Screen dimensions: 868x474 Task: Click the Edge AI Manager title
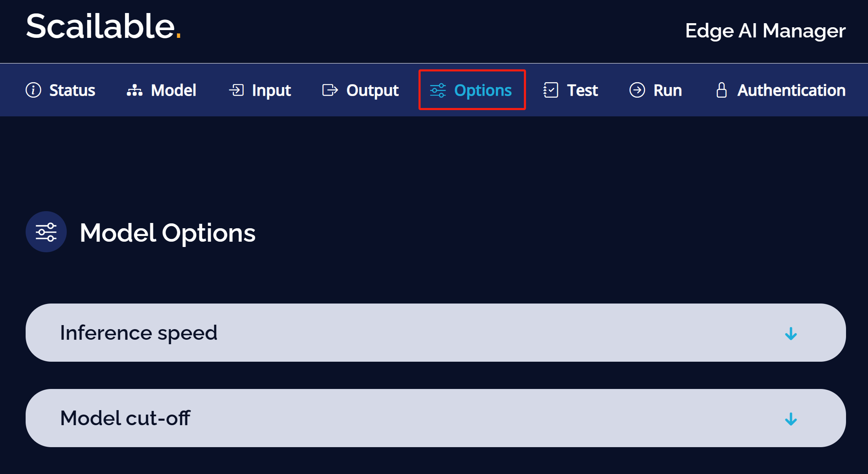pyautogui.click(x=765, y=31)
